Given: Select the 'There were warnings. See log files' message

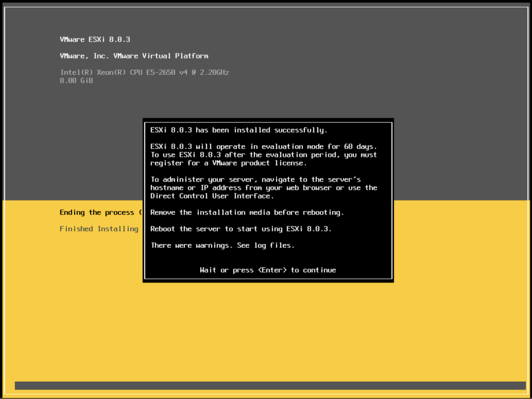Looking at the screenshot, I should (222, 245).
